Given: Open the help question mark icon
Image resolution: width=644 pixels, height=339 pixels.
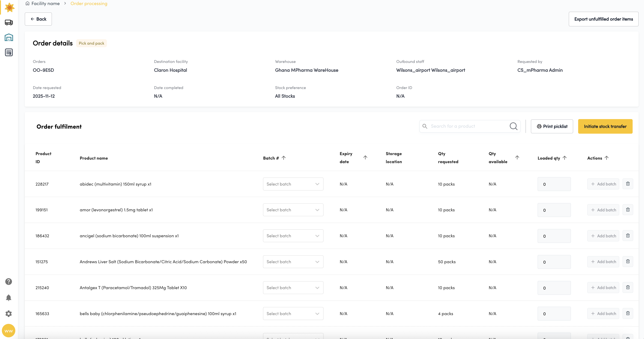Looking at the screenshot, I should coord(9,281).
